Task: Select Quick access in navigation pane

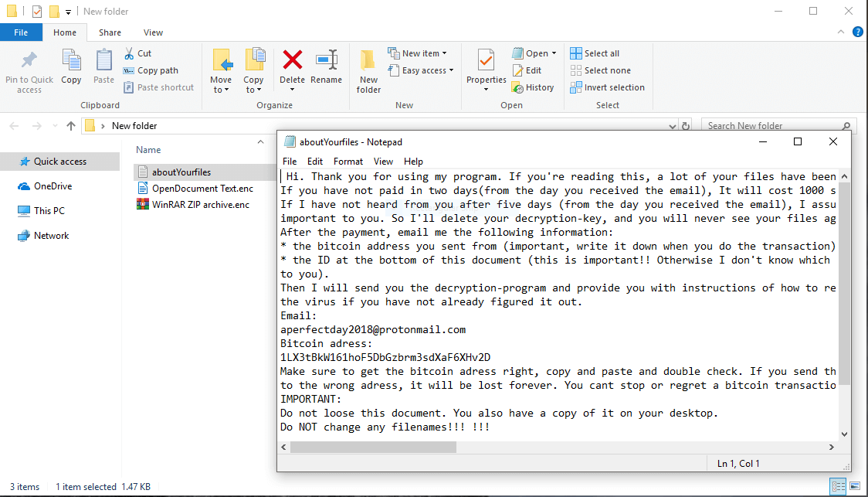Action: click(x=59, y=162)
